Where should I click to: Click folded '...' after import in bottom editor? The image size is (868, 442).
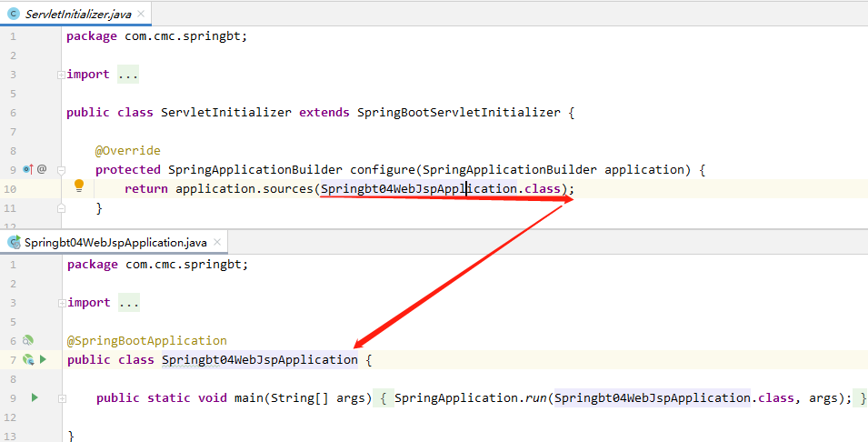click(129, 303)
